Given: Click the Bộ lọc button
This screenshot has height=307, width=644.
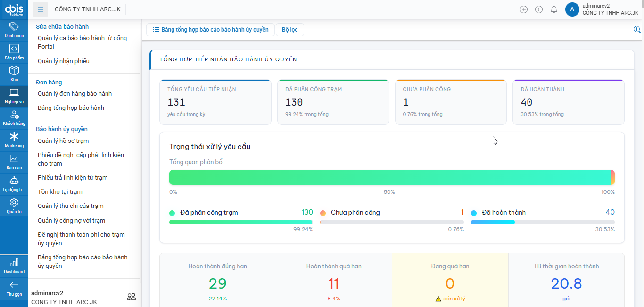Looking at the screenshot, I should [x=289, y=29].
